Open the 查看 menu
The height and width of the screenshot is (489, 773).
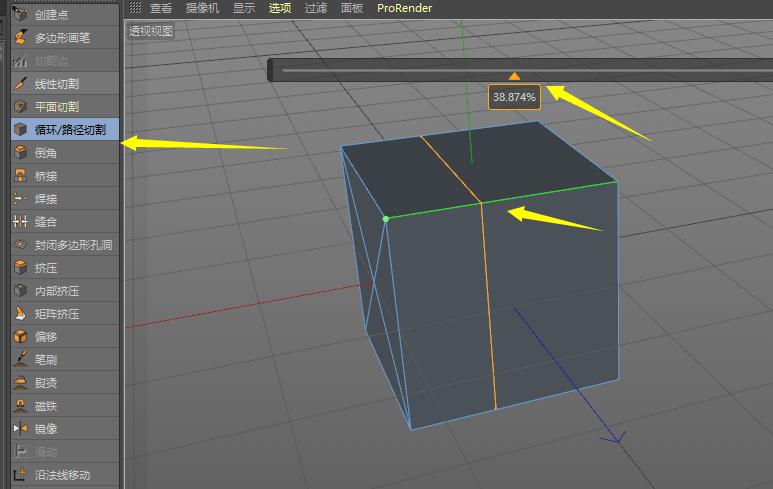(161, 8)
